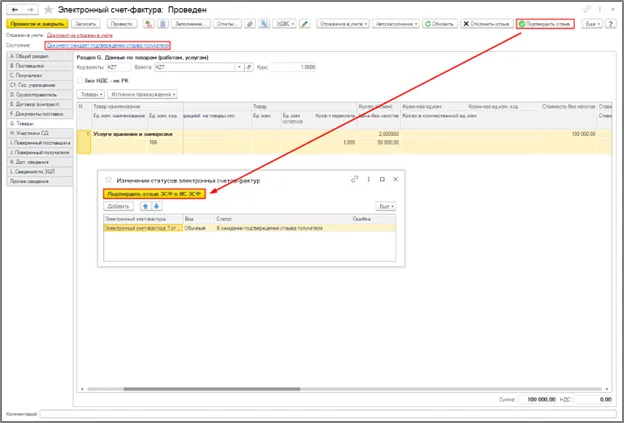Viewport: 624px width, 423px height.
Task: Click 'Подтвердить отзыв ЭСФ в ИС ЭСФ' in the dialog
Action: pyautogui.click(x=154, y=194)
